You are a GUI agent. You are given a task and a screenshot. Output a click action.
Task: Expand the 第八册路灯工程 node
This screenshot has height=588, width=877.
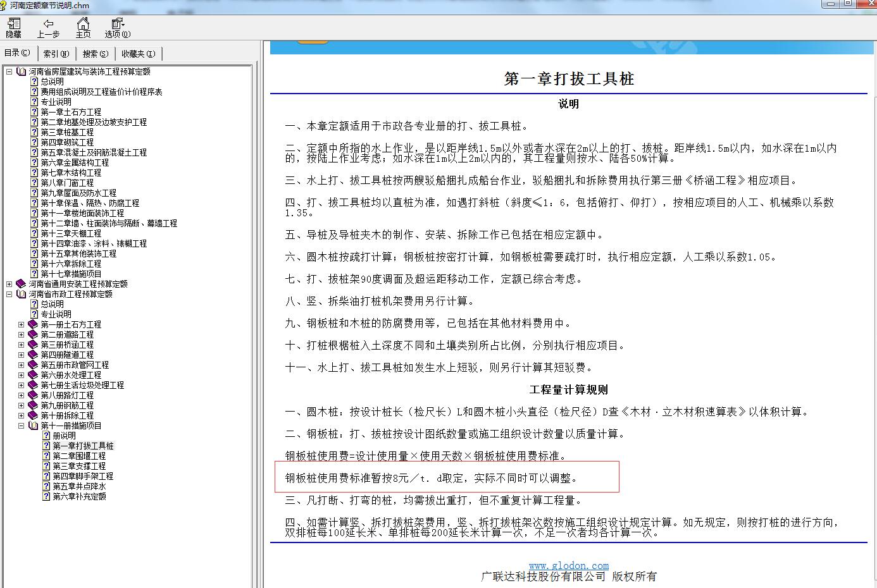21,395
